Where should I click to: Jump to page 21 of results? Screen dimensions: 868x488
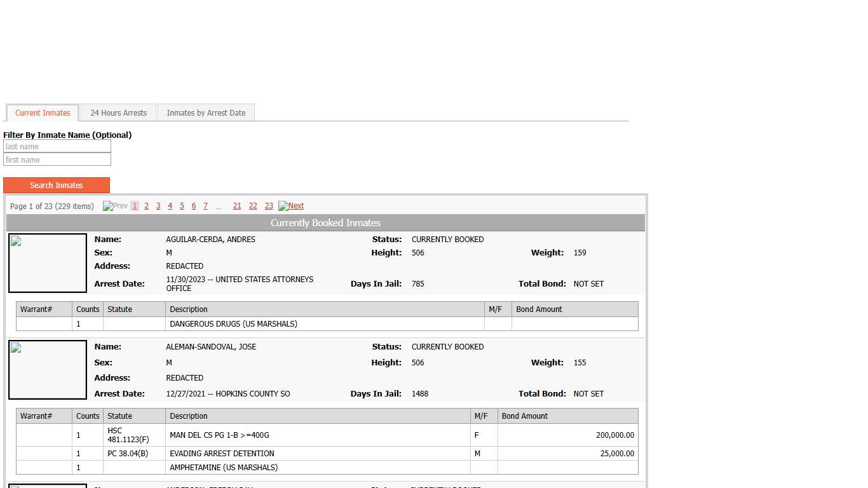(x=237, y=206)
